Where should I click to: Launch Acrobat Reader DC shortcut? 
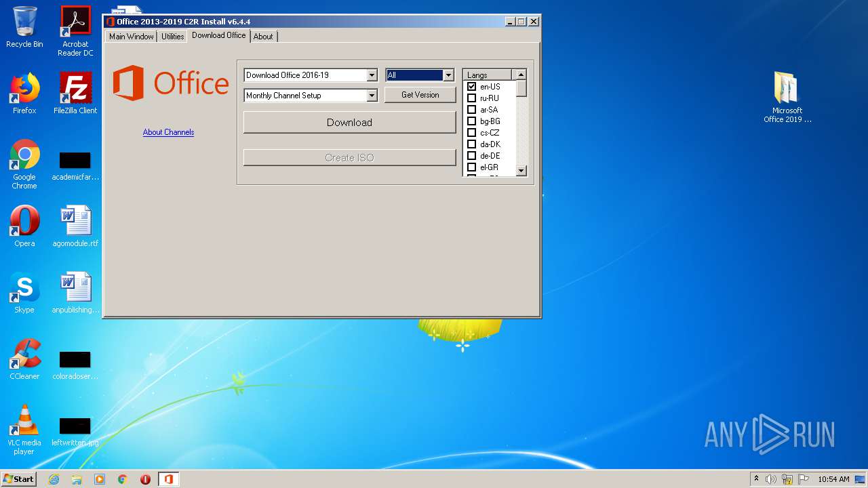click(x=75, y=31)
